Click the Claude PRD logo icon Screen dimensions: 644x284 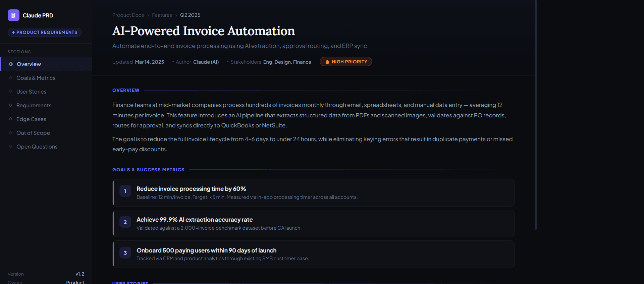[x=13, y=15]
